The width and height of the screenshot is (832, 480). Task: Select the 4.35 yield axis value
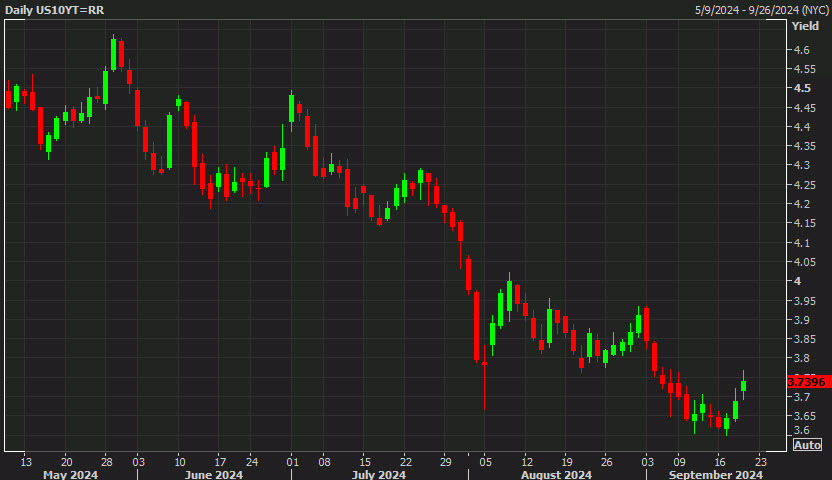[804, 146]
